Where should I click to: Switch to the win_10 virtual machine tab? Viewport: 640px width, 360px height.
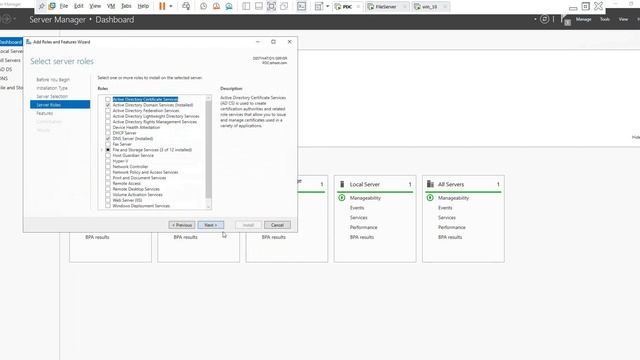click(x=431, y=7)
